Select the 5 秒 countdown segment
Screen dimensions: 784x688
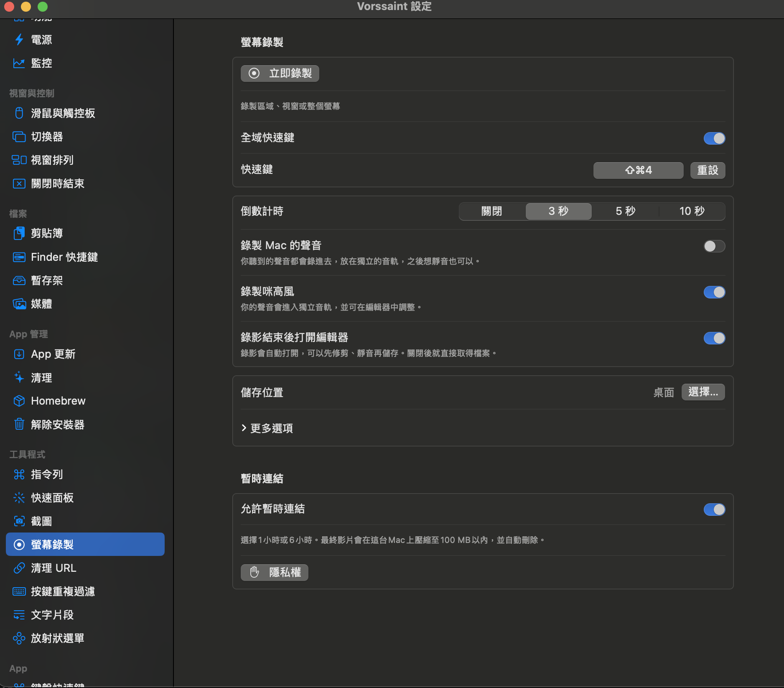tap(625, 211)
